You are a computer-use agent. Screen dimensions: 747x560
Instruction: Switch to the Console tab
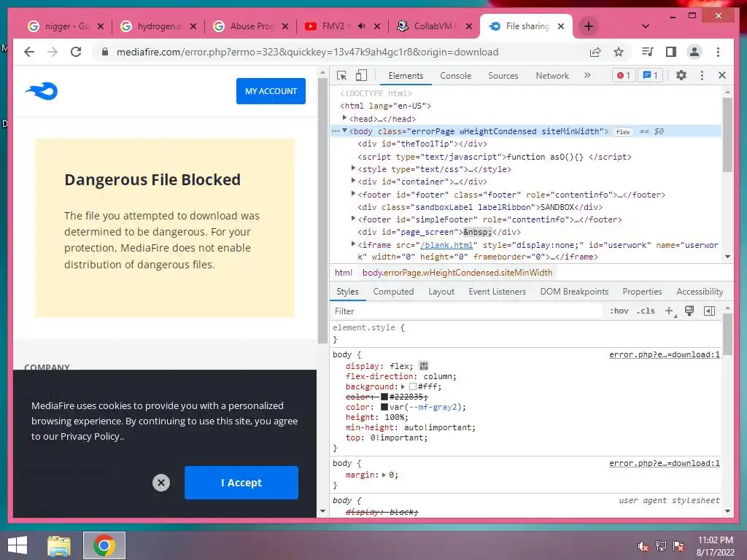coord(455,75)
